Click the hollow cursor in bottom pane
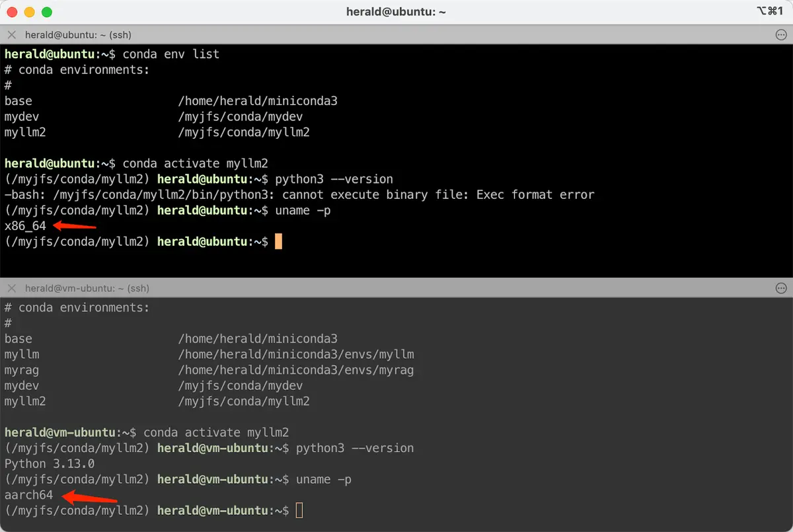The width and height of the screenshot is (793, 532). click(299, 510)
